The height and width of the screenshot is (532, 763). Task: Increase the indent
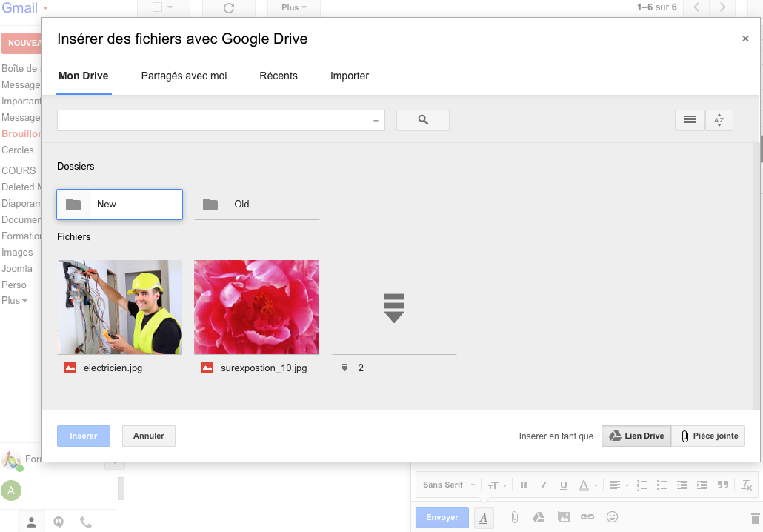click(702, 485)
